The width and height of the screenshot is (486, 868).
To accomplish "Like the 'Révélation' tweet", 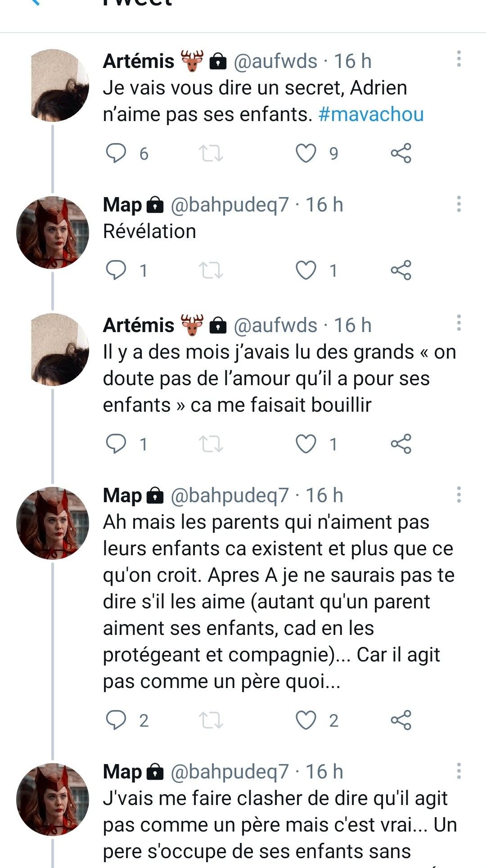I will pyautogui.click(x=306, y=270).
